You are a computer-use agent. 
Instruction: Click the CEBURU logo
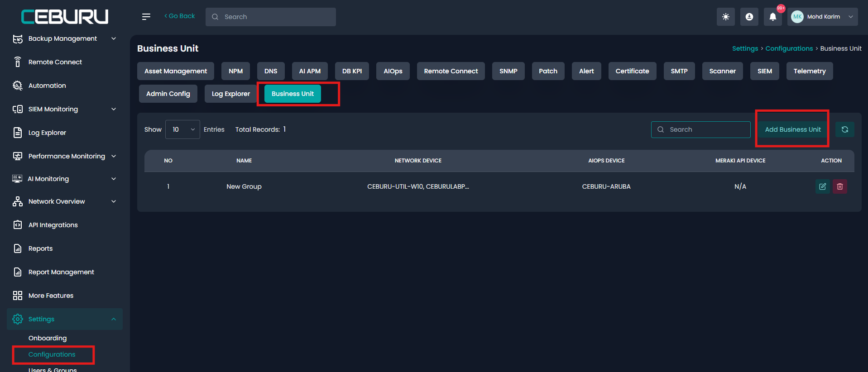65,17
